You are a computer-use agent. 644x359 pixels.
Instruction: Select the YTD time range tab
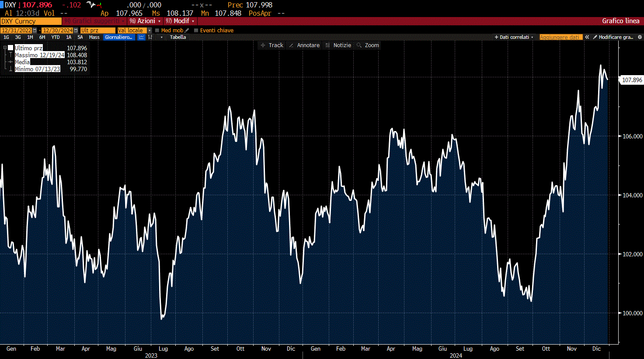(x=56, y=37)
